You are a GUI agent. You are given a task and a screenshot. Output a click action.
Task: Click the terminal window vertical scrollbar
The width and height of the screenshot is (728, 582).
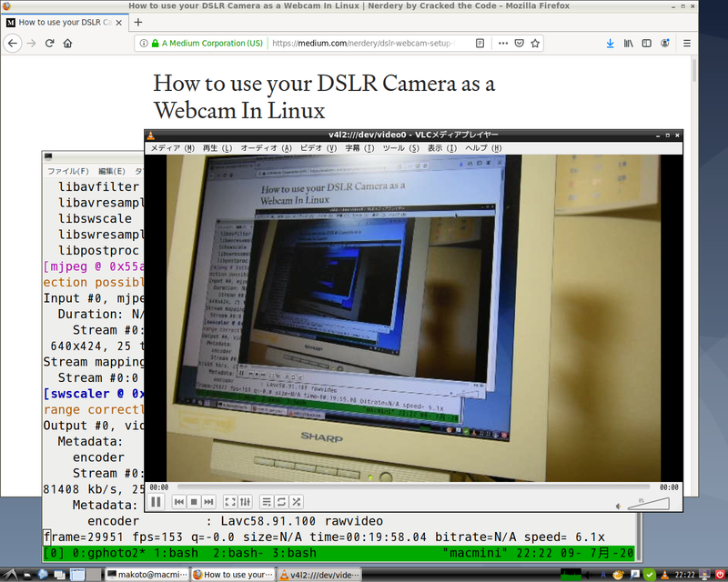point(640,537)
